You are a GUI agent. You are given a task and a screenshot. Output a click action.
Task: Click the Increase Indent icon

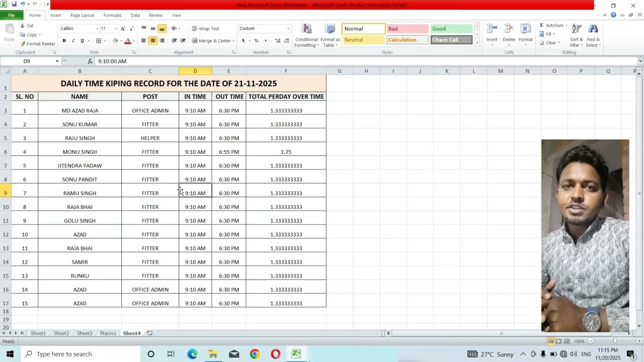(183, 41)
